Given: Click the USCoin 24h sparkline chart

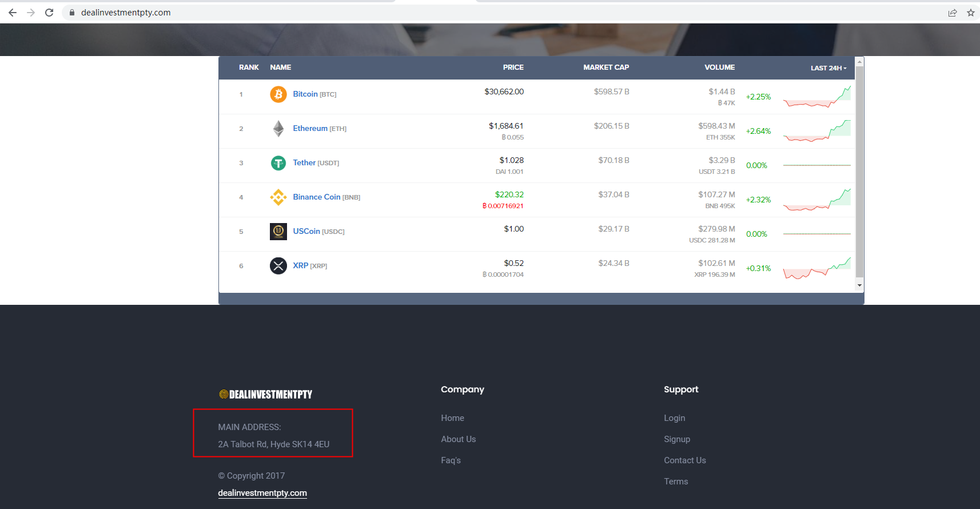Looking at the screenshot, I should point(817,234).
